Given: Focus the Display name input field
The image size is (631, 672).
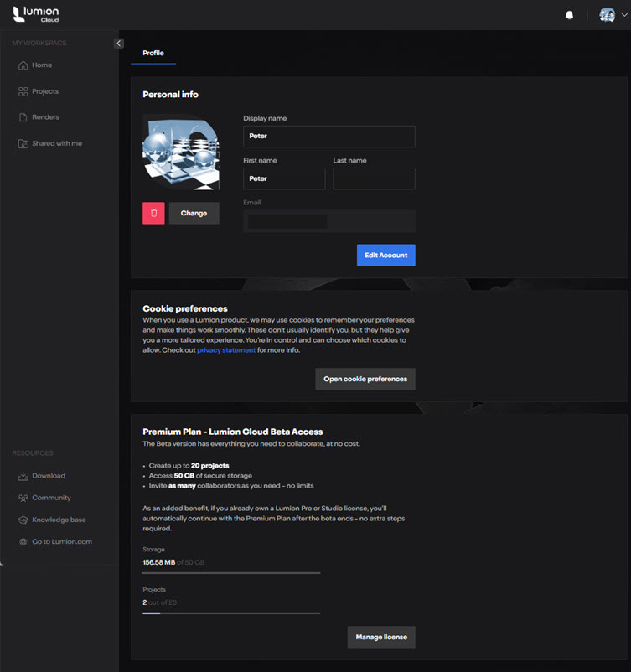Looking at the screenshot, I should 328,137.
